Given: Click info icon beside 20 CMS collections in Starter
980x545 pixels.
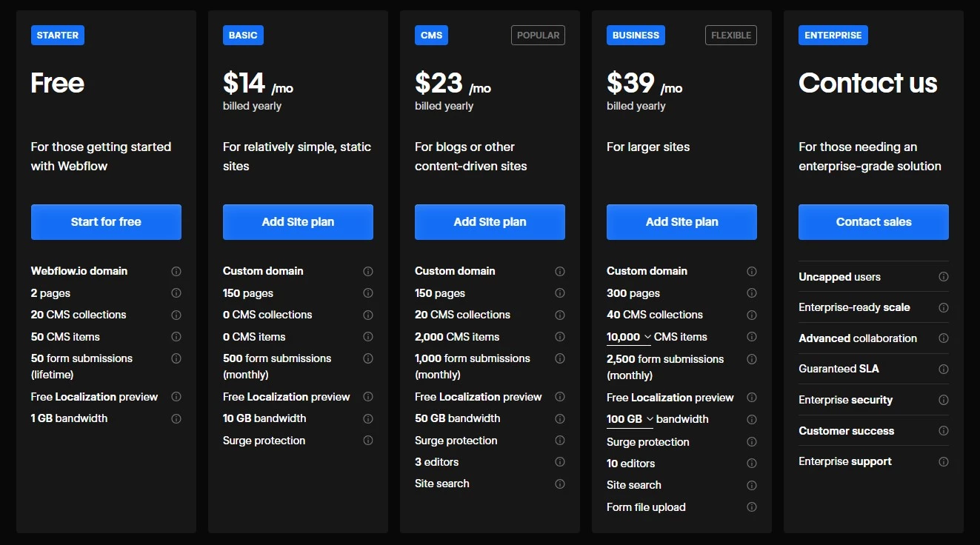Looking at the screenshot, I should [176, 315].
